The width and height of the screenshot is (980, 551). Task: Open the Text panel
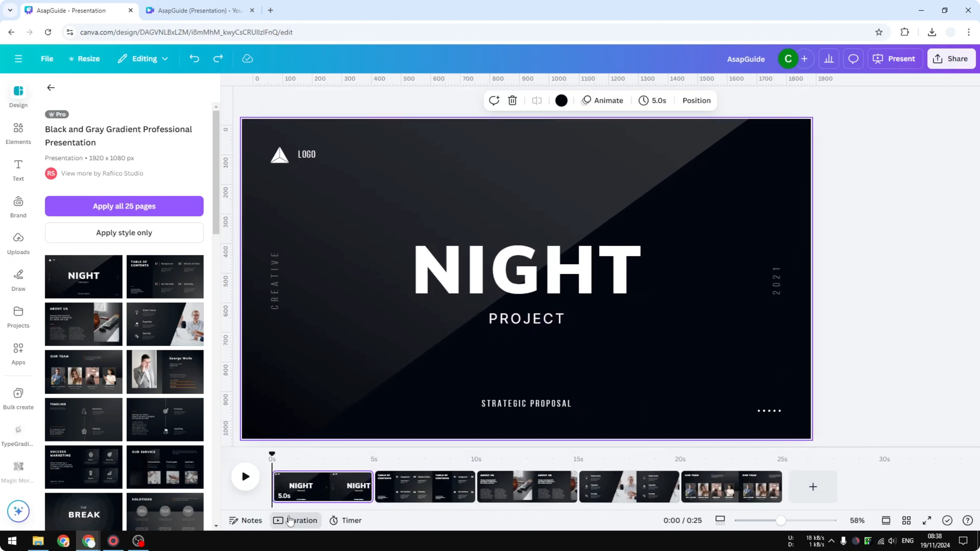pyautogui.click(x=18, y=170)
